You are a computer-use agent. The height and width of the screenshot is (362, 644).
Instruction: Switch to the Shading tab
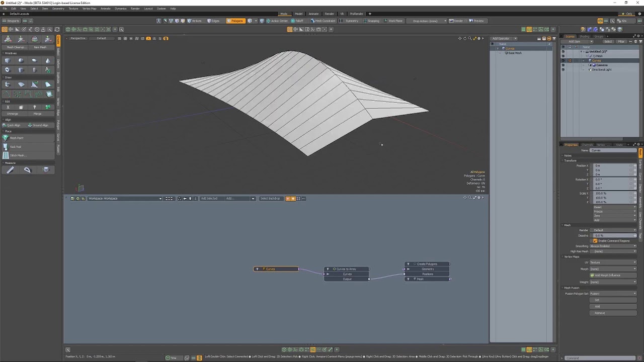[584, 36]
